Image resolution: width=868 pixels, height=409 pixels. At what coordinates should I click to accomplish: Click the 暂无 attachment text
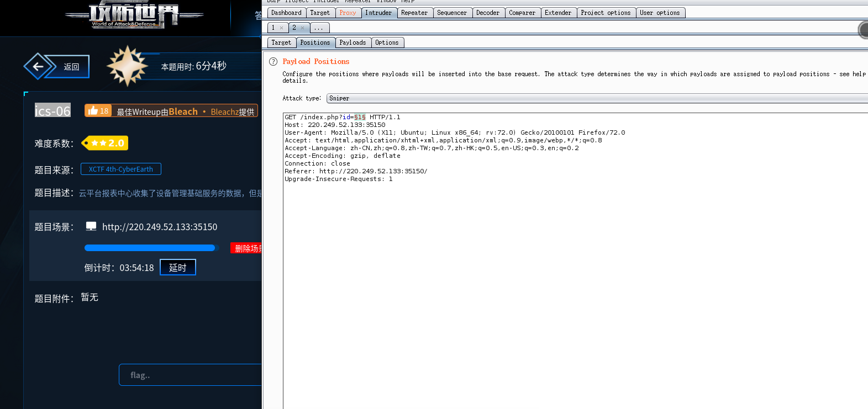coord(90,297)
